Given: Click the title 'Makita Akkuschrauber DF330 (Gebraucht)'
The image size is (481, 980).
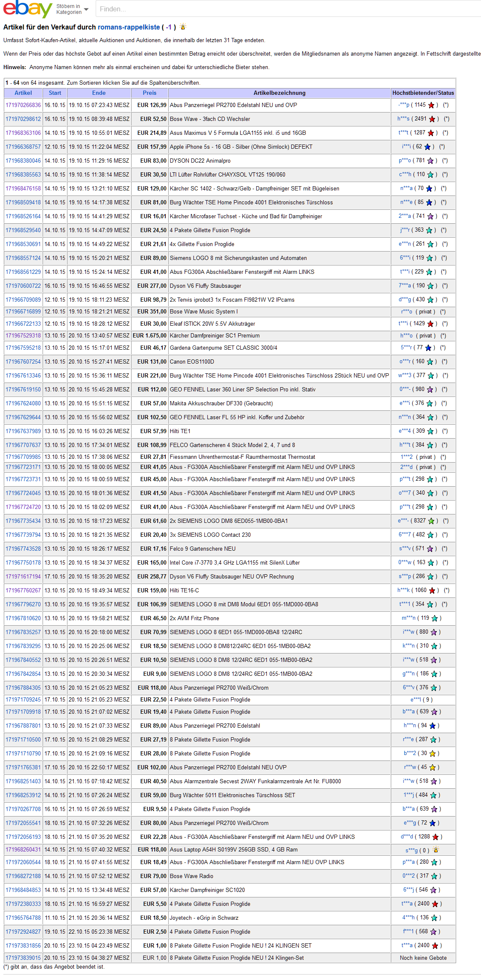Looking at the screenshot, I should 221,404.
